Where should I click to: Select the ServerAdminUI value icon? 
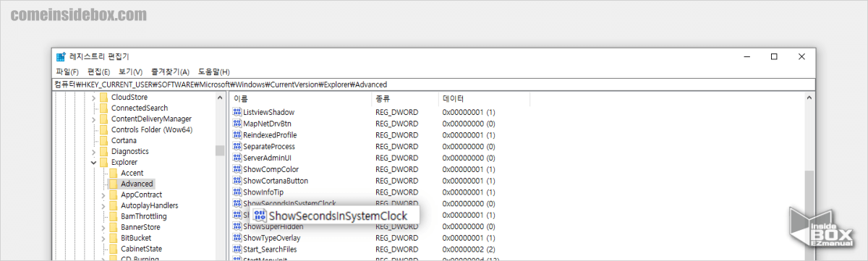[237, 158]
